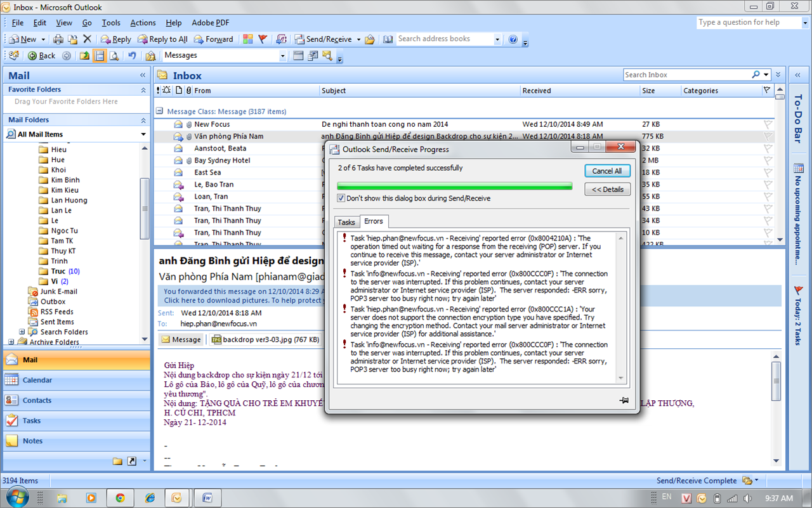The image size is (812, 508).
Task: Open Notes in navigation pane
Action: pos(76,441)
